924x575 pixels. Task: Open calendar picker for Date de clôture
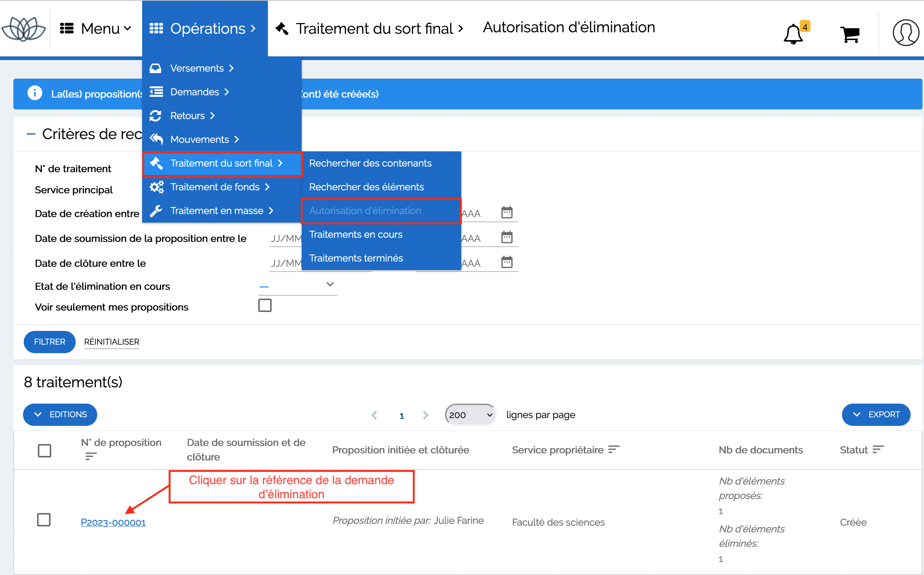(507, 262)
